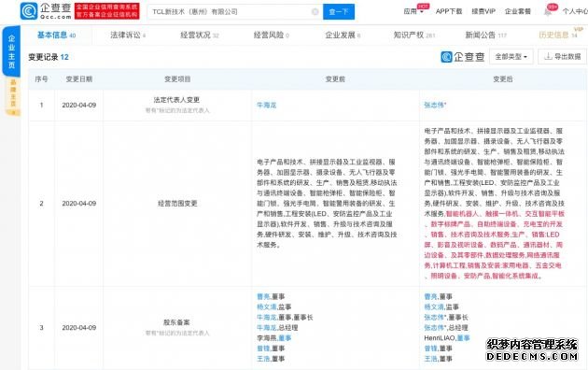The image size is (588, 370).
Task: Open 牛海龙,董事,董事长 link in 变更前
Action: pos(266,318)
